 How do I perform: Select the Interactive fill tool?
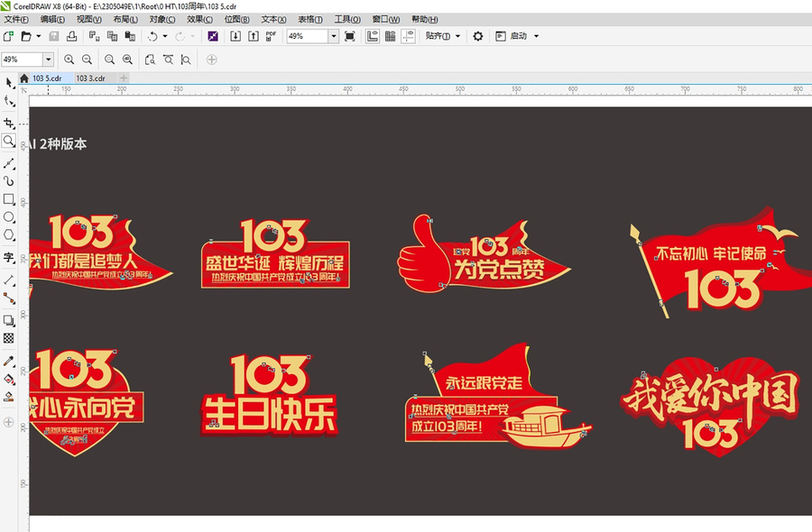(9, 380)
